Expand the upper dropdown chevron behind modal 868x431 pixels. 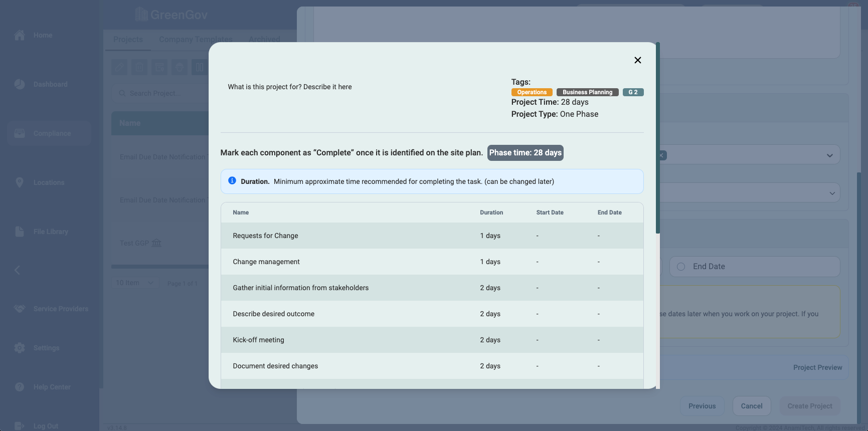point(830,155)
